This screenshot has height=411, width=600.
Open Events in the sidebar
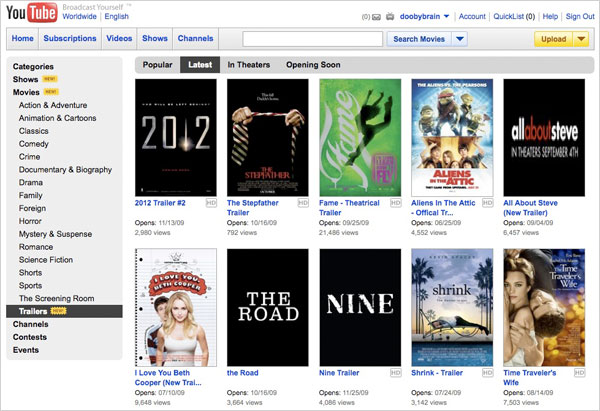(x=26, y=350)
